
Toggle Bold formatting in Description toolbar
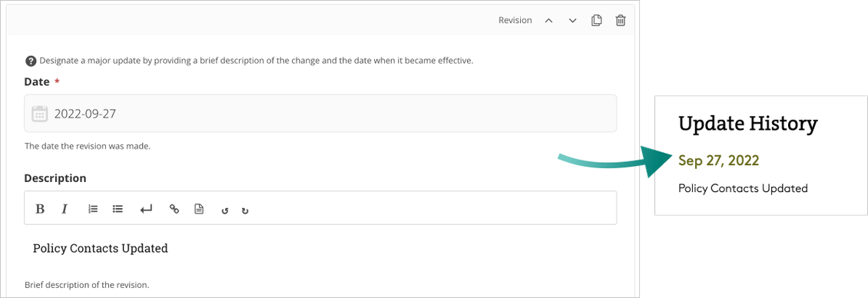40,209
